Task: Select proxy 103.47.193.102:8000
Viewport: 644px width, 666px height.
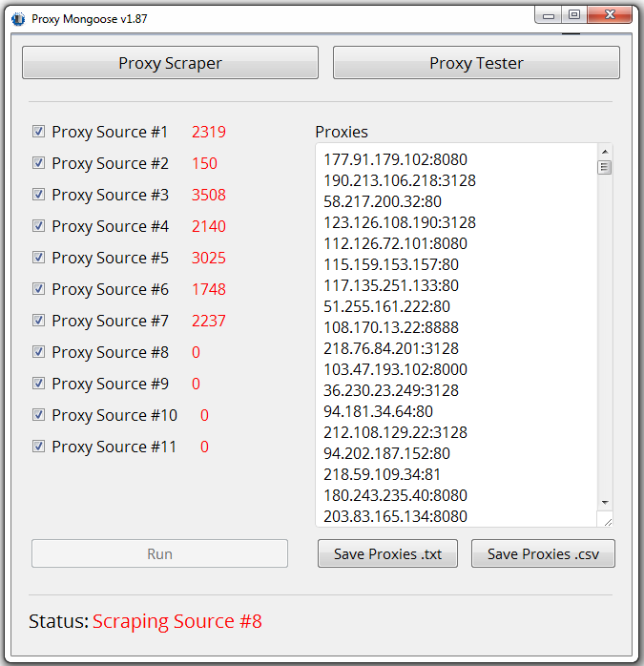Action: pos(395,369)
